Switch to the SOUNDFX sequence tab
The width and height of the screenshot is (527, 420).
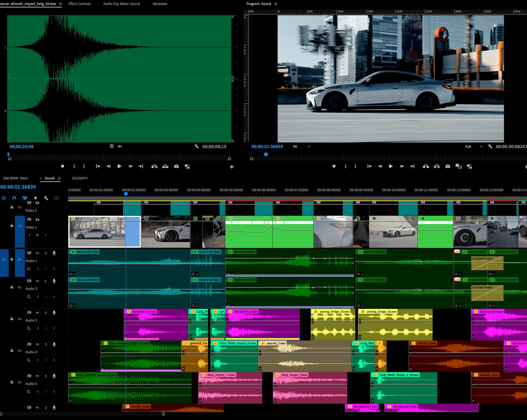click(80, 178)
